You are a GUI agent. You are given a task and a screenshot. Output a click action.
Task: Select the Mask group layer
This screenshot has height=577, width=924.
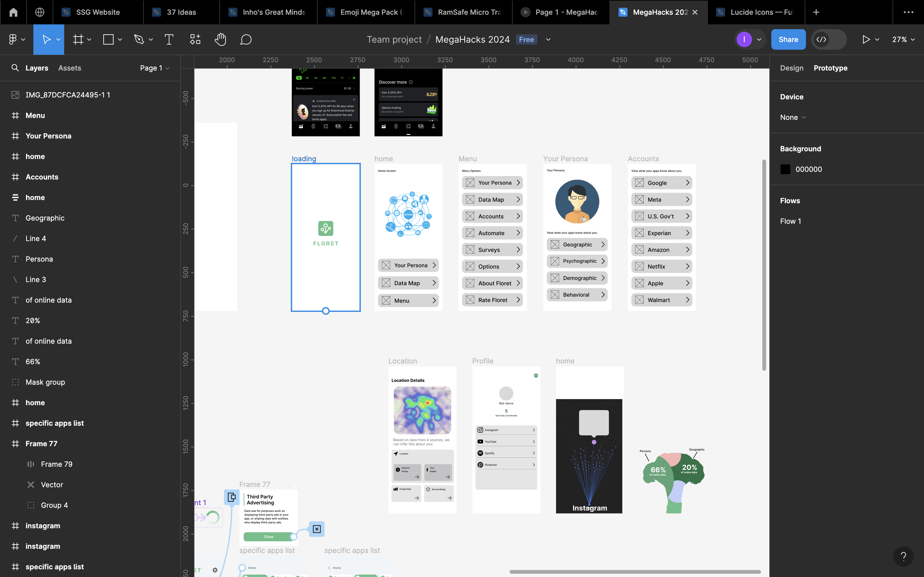(45, 382)
